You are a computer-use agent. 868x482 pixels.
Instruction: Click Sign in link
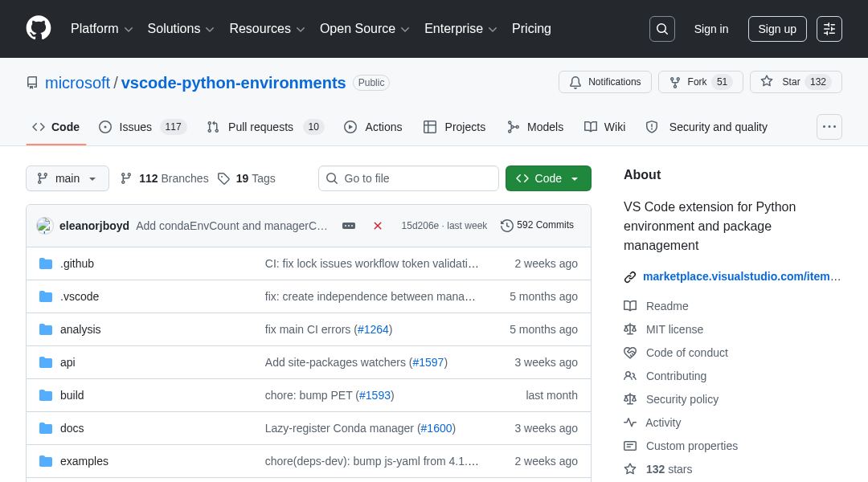tap(711, 29)
